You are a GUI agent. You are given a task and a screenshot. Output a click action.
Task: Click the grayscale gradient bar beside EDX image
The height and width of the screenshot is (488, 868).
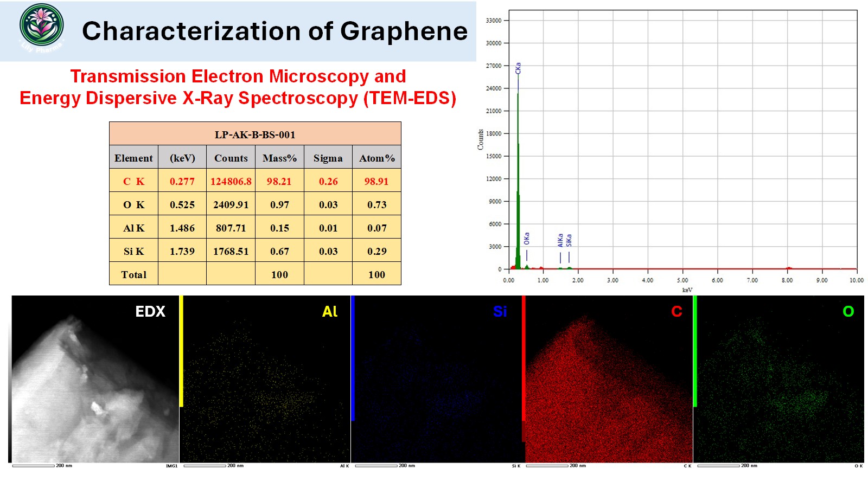click(10, 380)
